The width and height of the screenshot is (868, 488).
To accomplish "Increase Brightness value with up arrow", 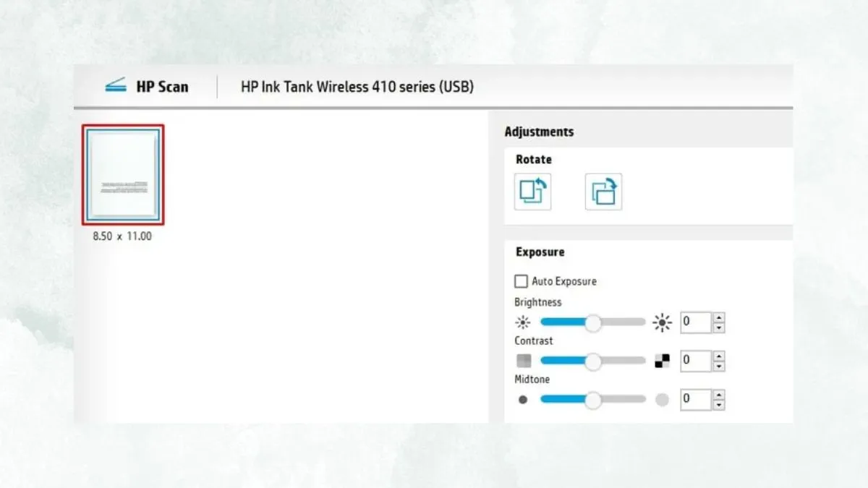I will [718, 317].
